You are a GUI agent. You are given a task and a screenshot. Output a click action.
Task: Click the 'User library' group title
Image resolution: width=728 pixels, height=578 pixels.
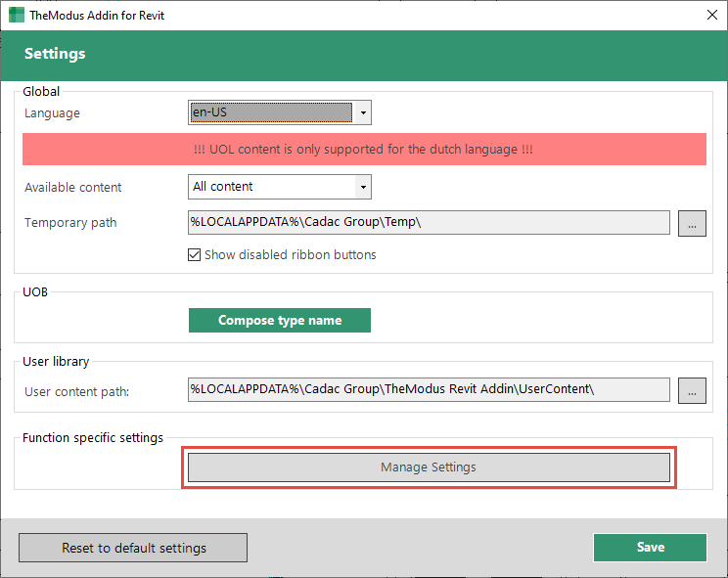[56, 361]
